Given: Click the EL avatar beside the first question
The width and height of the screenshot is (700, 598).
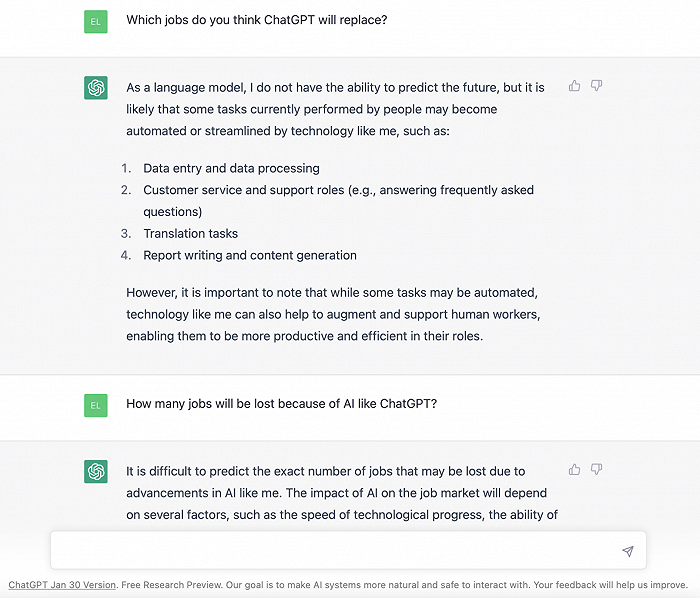Looking at the screenshot, I should click(96, 21).
